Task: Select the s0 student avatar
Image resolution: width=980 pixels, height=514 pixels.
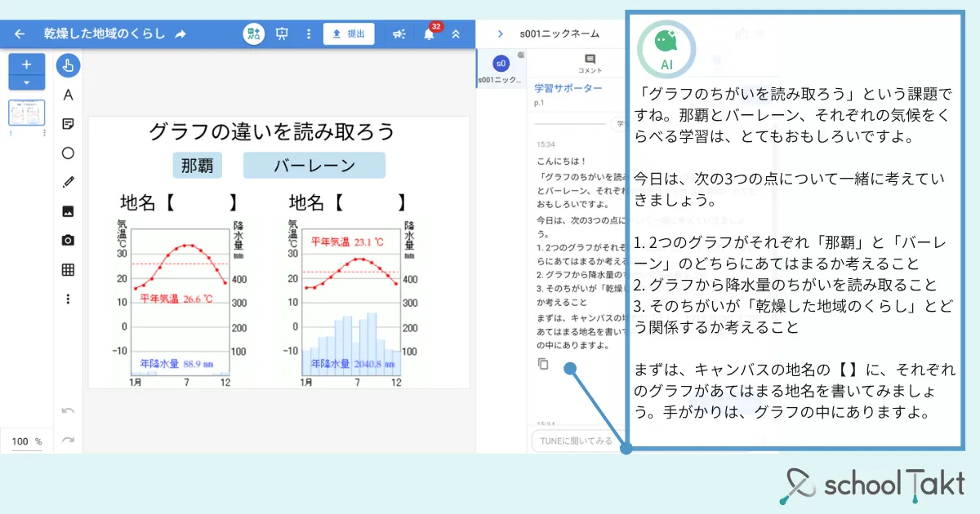Action: pos(501,64)
